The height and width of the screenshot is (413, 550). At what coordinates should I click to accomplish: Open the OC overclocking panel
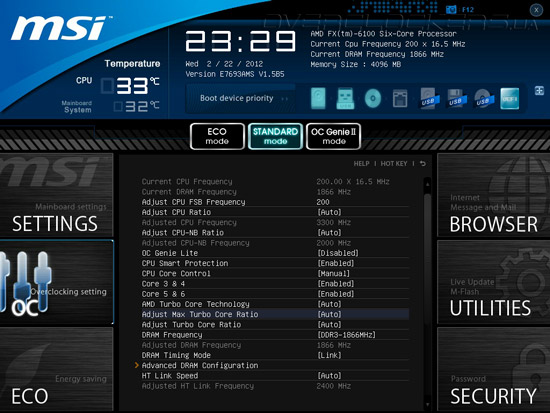[x=56, y=282]
